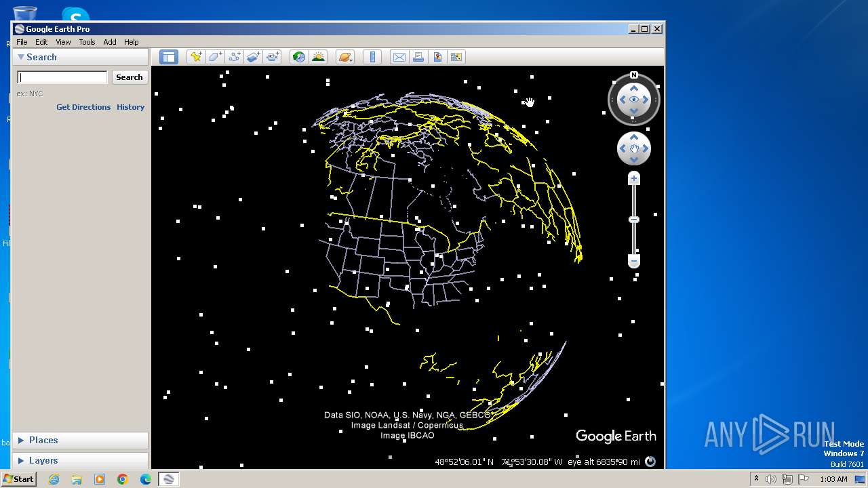Click the eye altitude readout in status bar

coord(604,462)
